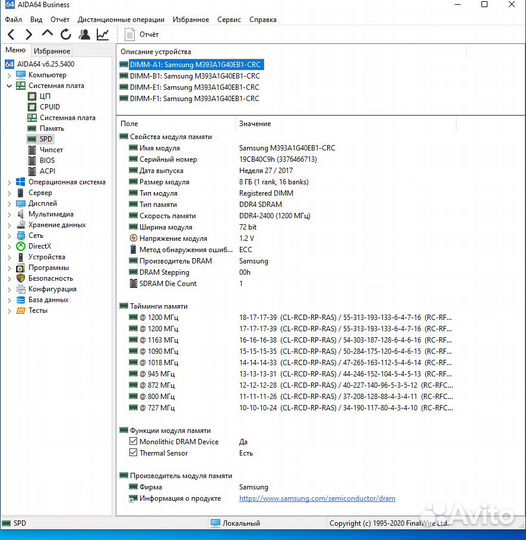The height and width of the screenshot is (540, 526).
Task: Select the Системная плата child item icon
Action: [32, 118]
